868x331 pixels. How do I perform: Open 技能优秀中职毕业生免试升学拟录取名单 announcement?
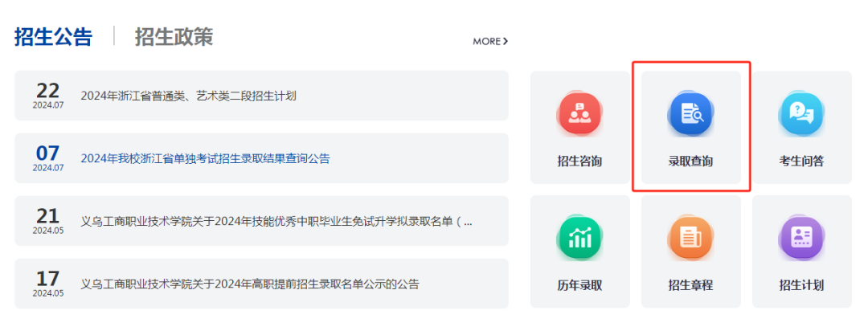tap(276, 221)
